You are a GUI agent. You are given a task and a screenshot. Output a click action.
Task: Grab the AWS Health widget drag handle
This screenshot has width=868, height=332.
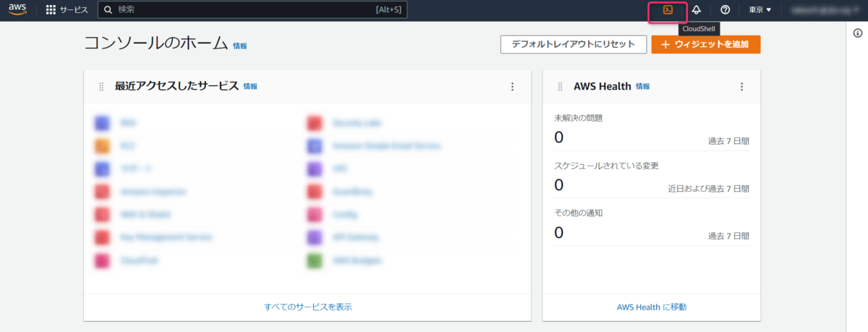point(560,87)
